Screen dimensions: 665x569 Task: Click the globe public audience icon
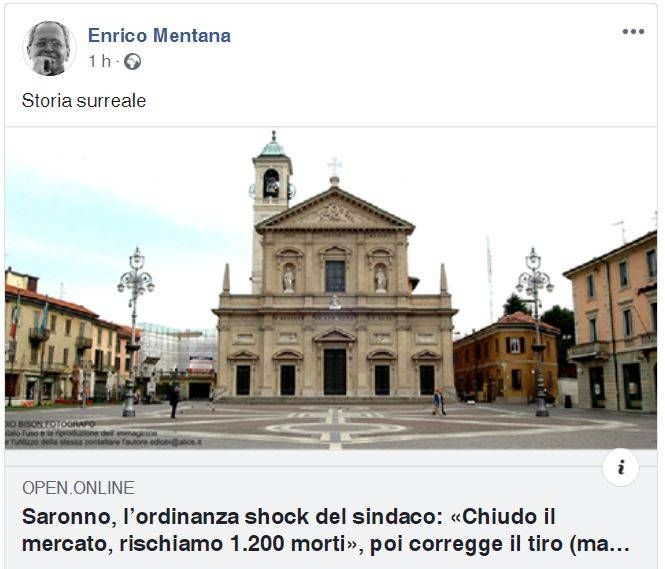(132, 61)
